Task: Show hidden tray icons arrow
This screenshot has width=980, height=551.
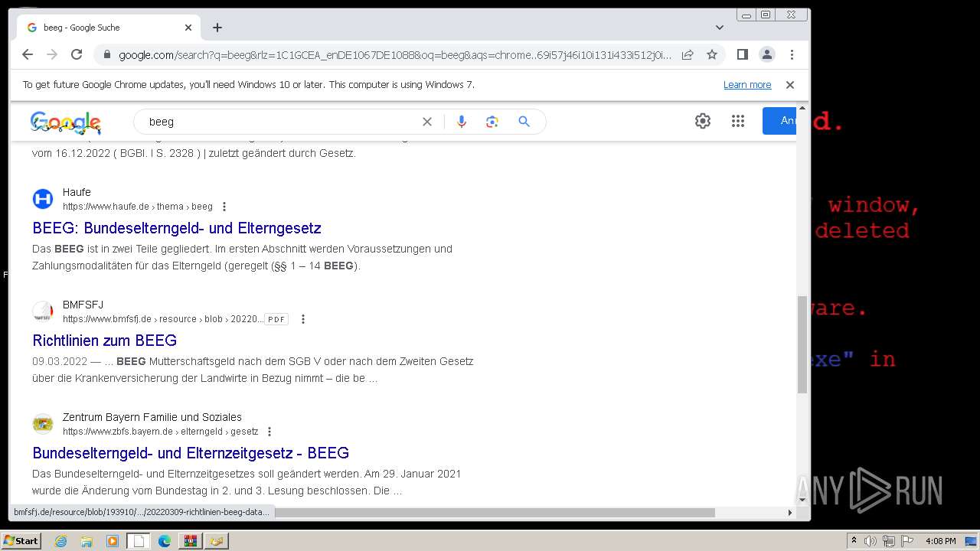Action: point(854,541)
